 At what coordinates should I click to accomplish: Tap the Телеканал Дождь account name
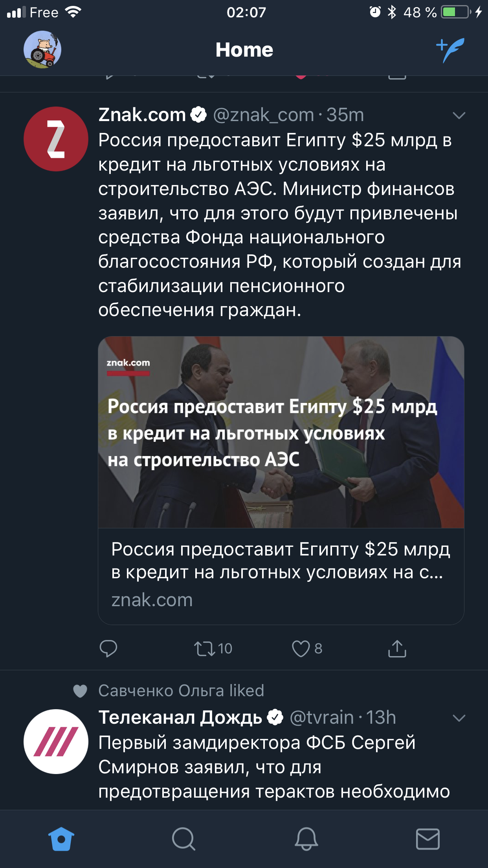coord(180,717)
